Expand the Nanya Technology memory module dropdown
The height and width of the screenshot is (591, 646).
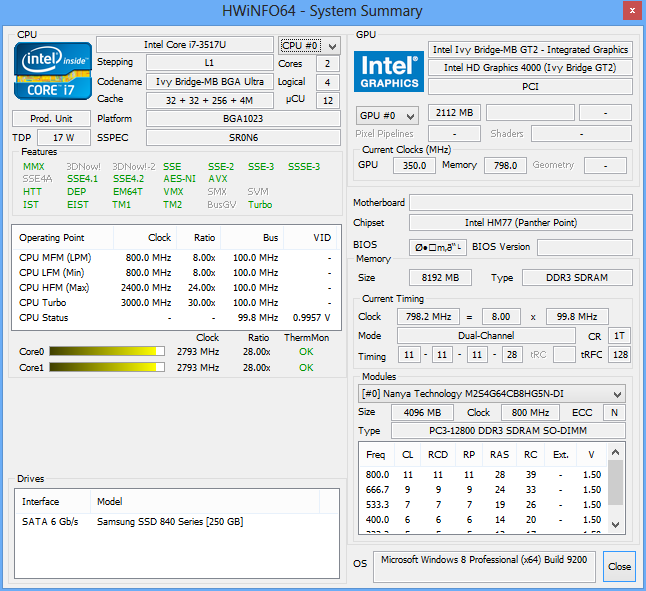point(492,394)
